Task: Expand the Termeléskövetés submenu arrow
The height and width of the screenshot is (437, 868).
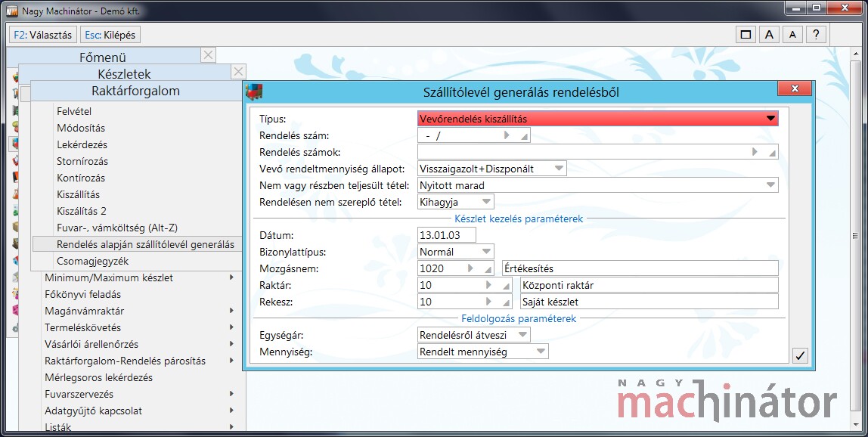Action: [x=231, y=327]
